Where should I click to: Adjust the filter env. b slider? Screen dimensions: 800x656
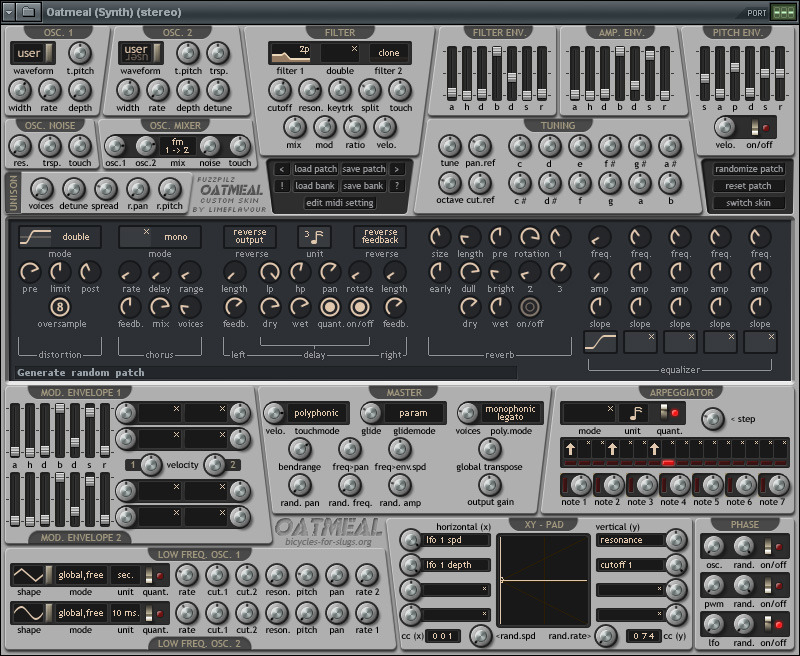[497, 73]
